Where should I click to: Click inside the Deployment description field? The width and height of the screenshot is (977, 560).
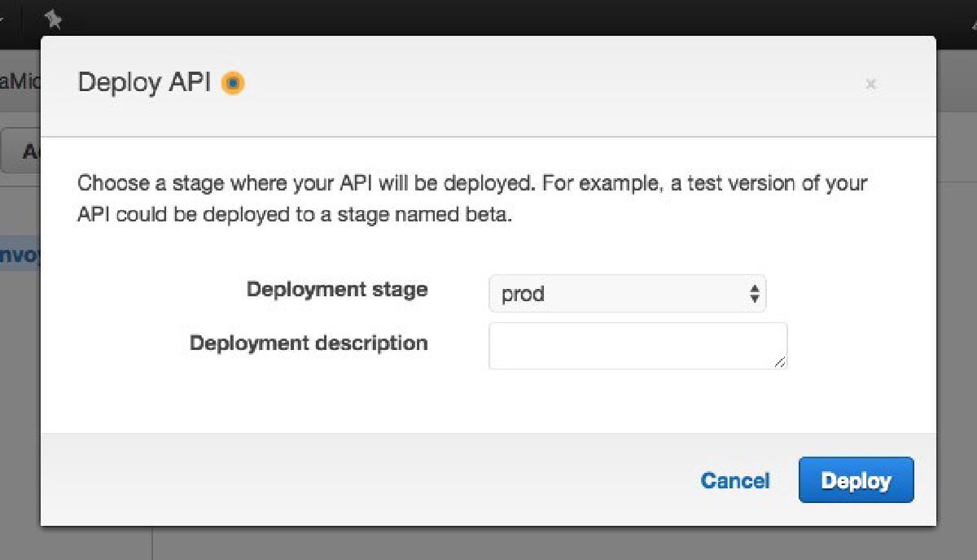pos(637,345)
